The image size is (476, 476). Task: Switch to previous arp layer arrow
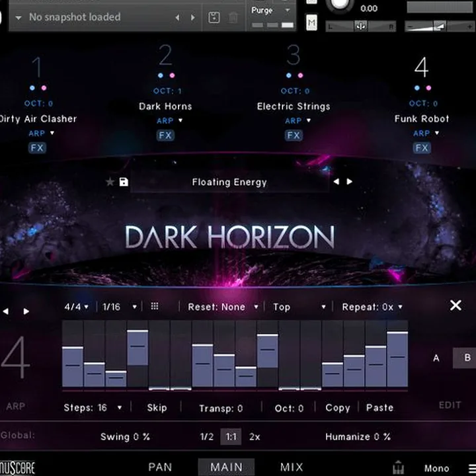(6, 311)
